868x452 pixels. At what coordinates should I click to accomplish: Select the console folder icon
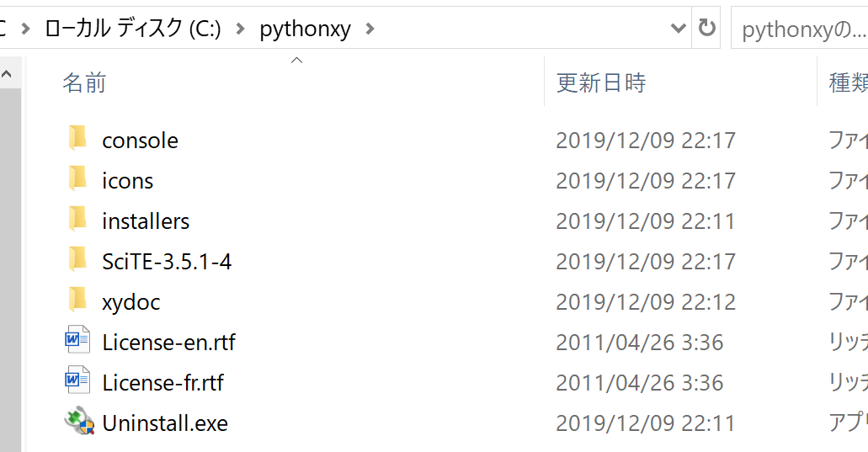[77, 138]
